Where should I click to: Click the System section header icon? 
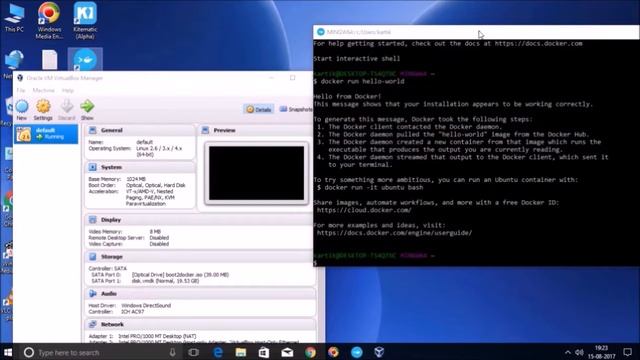coord(93,167)
